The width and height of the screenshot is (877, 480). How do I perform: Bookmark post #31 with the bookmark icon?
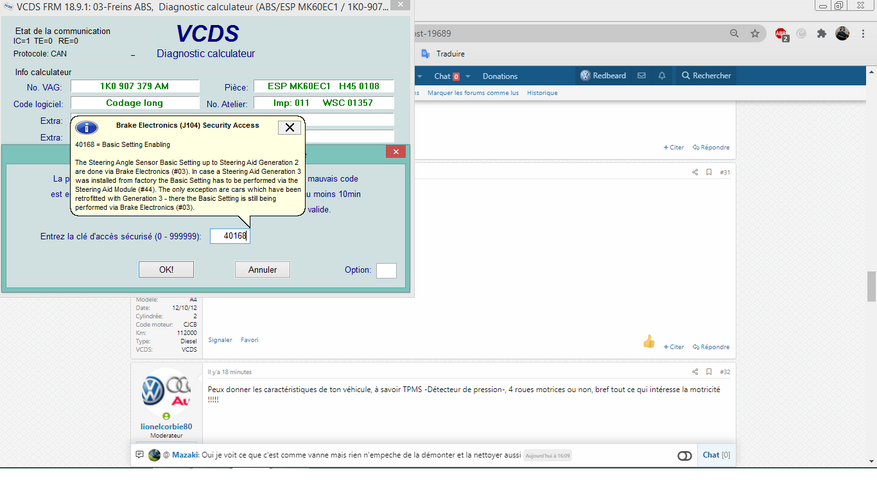point(709,172)
